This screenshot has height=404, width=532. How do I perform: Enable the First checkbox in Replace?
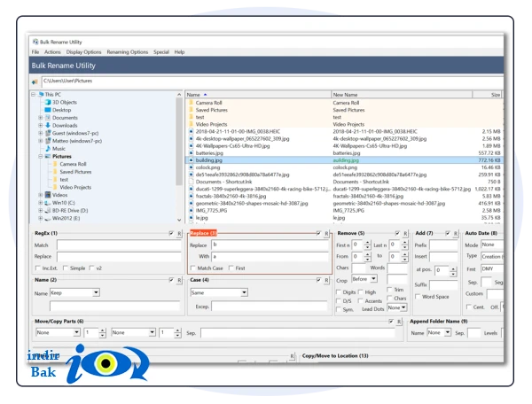(231, 268)
